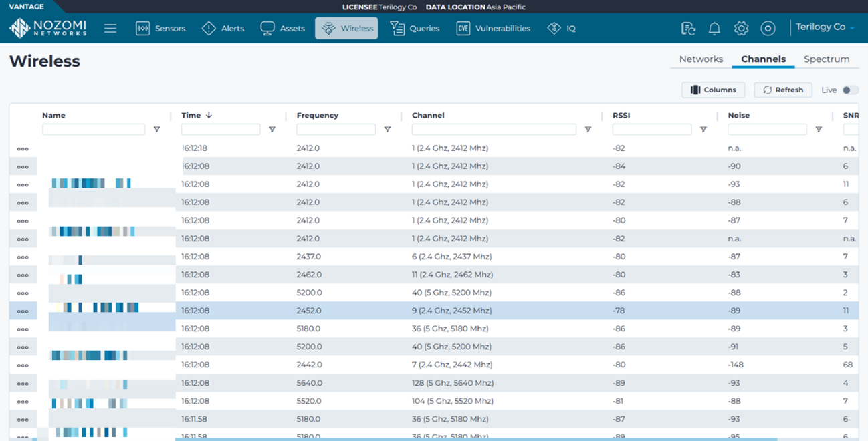Open row actions for the 2462.0 row

(x=23, y=275)
